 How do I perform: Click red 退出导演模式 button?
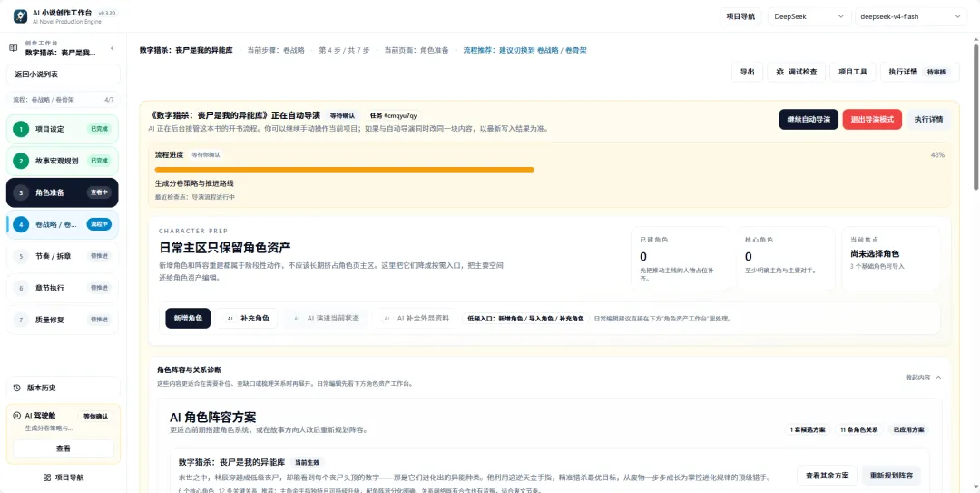(x=872, y=120)
